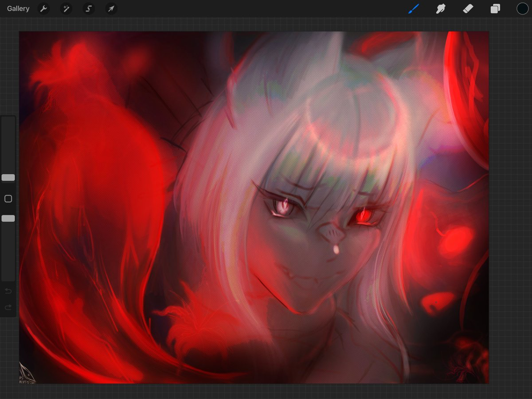Undo the last stroke with sidebar arrow
Viewport: 532px width, 399px height.
[x=8, y=291]
